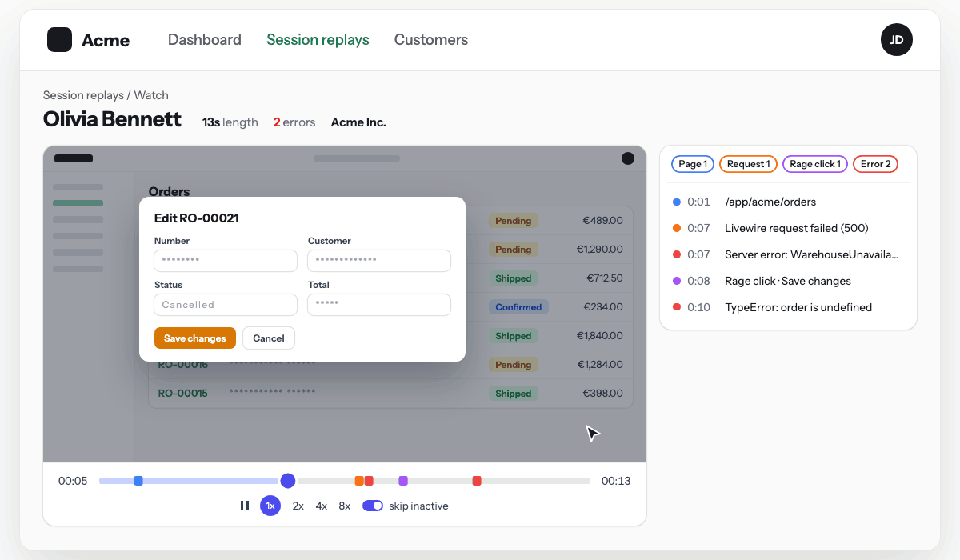Jump to the last red error timeline marker

477,481
